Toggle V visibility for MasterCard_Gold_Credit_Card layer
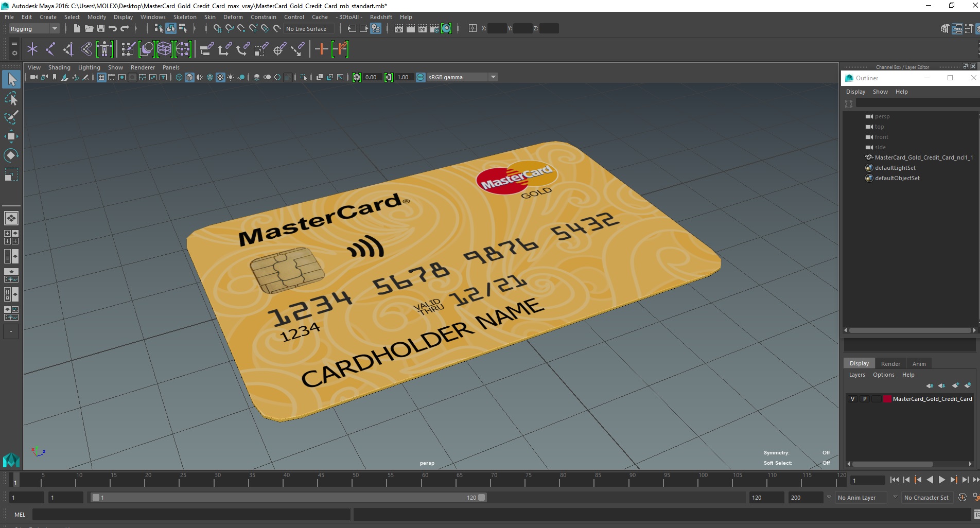 tap(853, 399)
